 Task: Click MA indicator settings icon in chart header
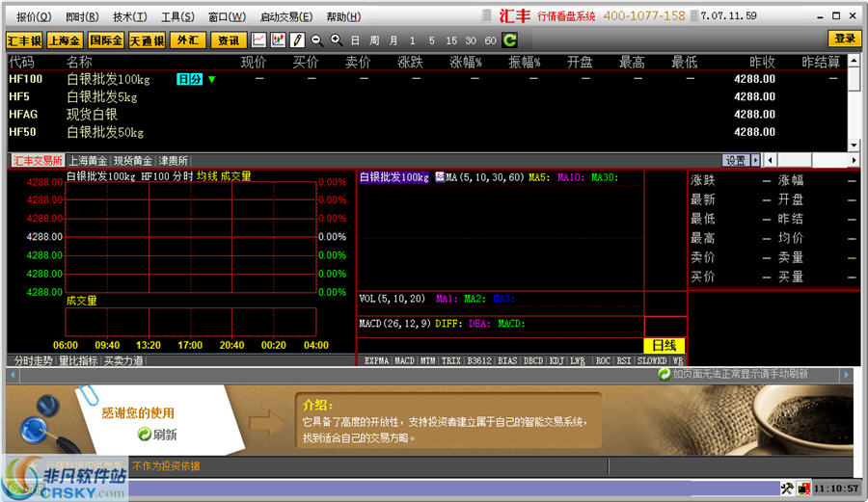pyautogui.click(x=440, y=177)
